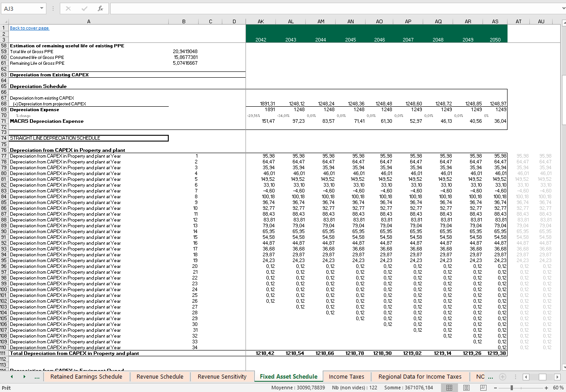This screenshot has width=566, height=392.
Task: Click the Remaining Life value 5,07416667
Action: [x=185, y=63]
